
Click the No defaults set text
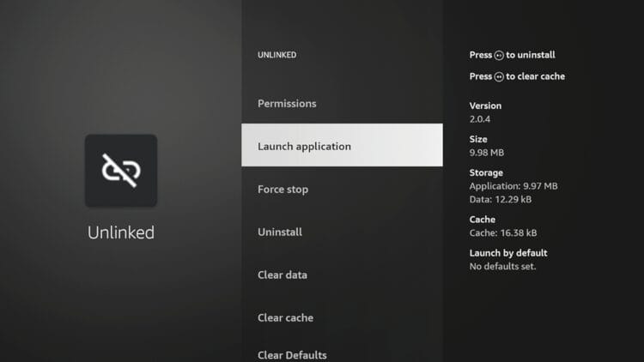pyautogui.click(x=502, y=266)
